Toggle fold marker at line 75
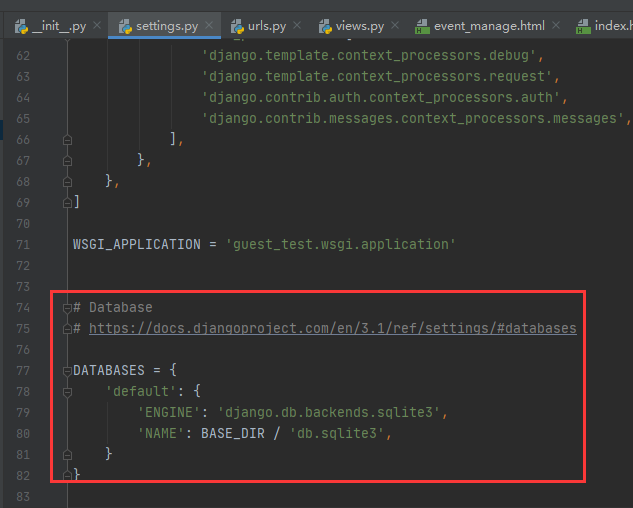The image size is (633, 508). pyautogui.click(x=67, y=329)
